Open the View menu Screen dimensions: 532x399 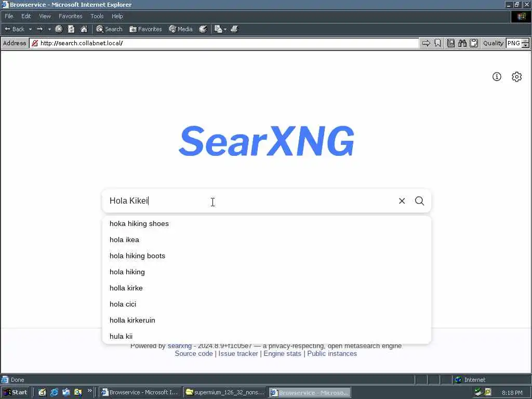pos(45,16)
